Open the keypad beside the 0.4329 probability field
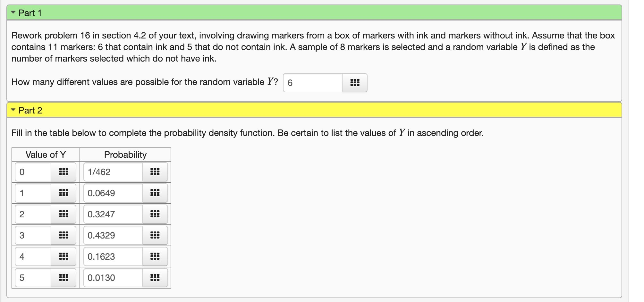This screenshot has width=644, height=302. (156, 235)
